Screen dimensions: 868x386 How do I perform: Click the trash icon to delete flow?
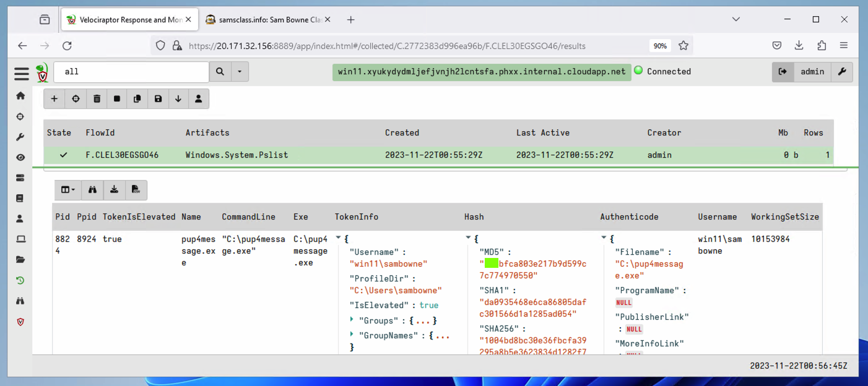[x=97, y=99]
